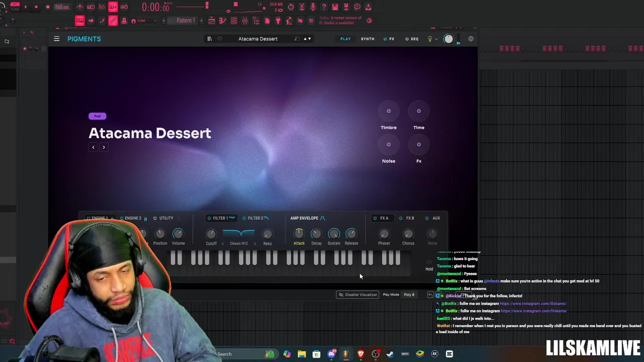Click the undo arrow in Pigments footer
This screenshot has width=644, height=362.
click(430, 295)
